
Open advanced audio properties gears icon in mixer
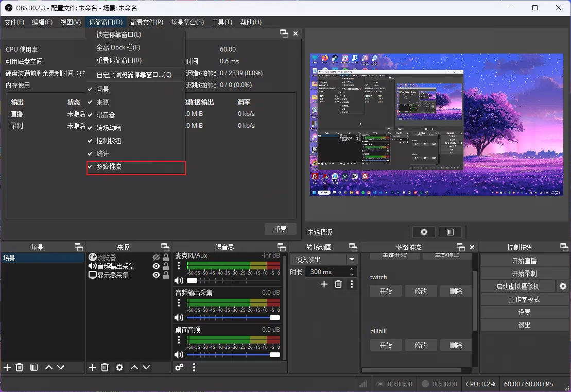click(179, 367)
